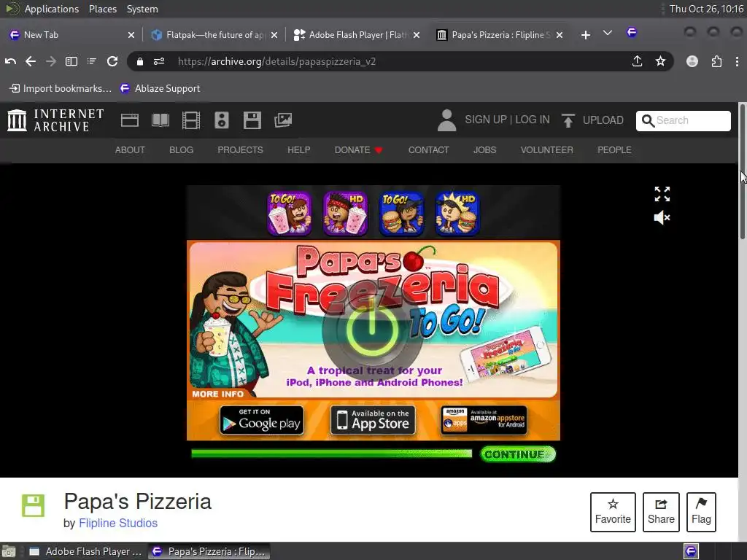Image resolution: width=747 pixels, height=560 pixels.
Task: Click the user avatar icon
Action: [x=446, y=120]
